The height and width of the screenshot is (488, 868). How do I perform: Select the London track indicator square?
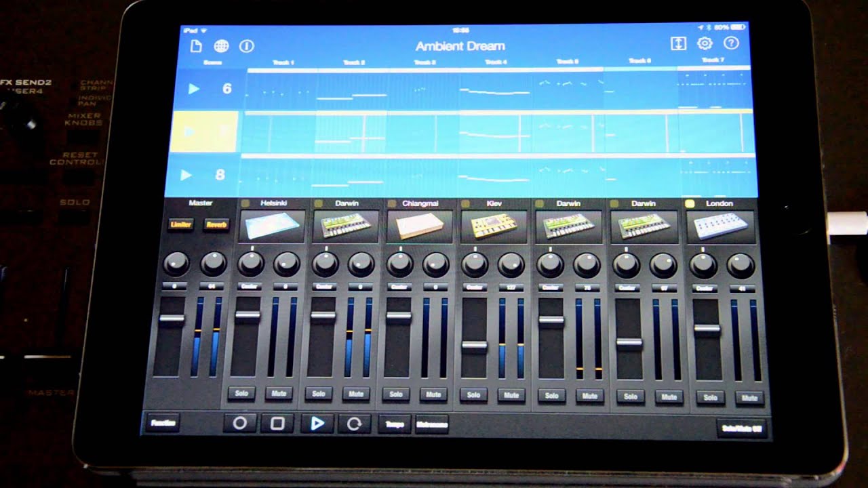690,203
